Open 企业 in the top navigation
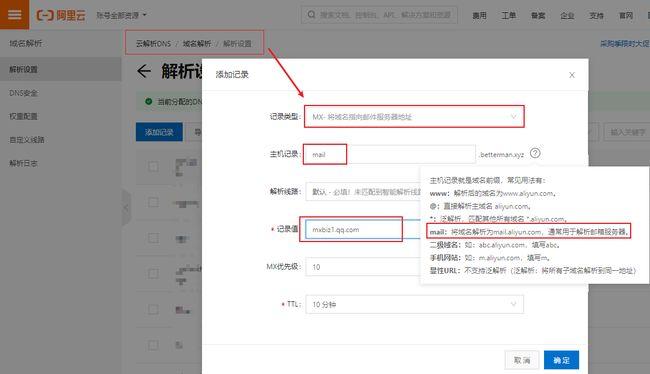650x374 pixels. point(567,15)
